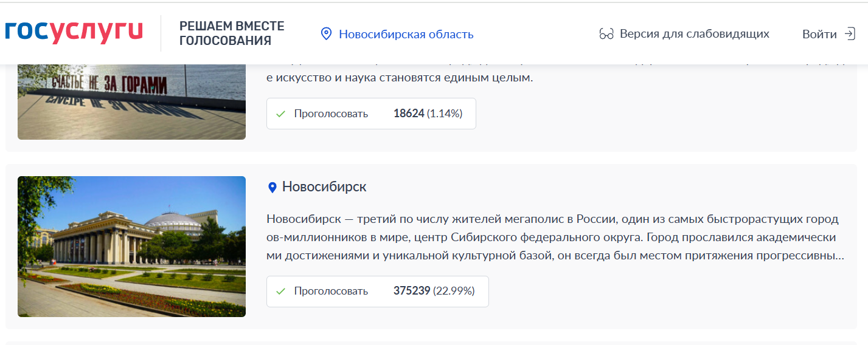This screenshot has width=868, height=345.
Task: Vote for Новосибирск with Проголосовать button
Action: [331, 292]
